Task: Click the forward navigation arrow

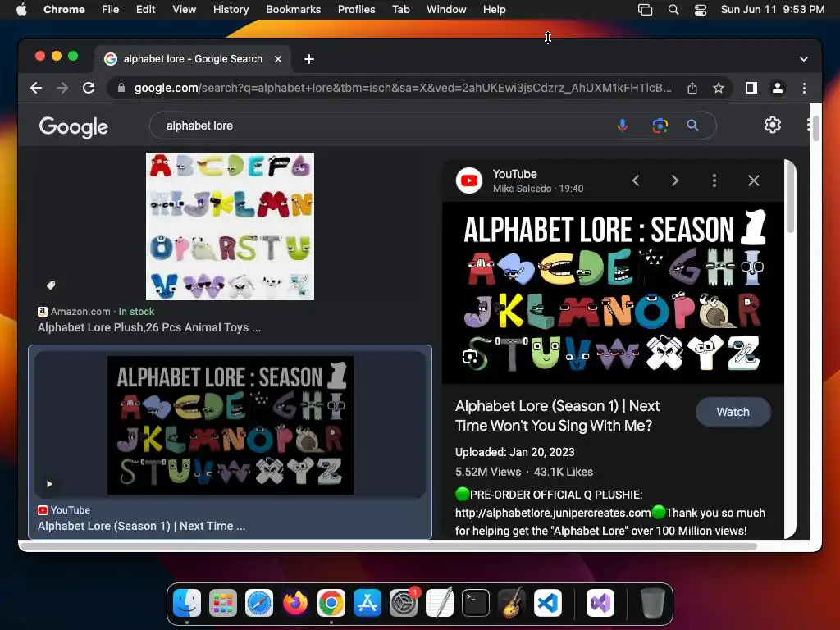Action: coord(62,88)
